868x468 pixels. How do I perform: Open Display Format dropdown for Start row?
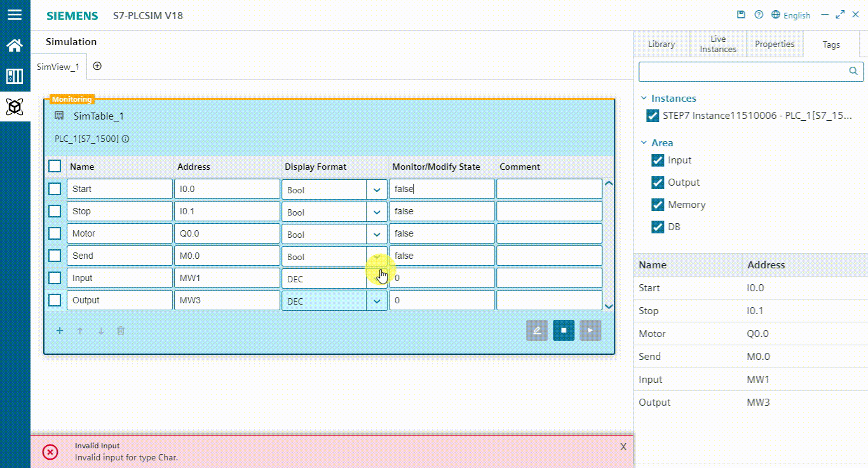[x=377, y=189]
